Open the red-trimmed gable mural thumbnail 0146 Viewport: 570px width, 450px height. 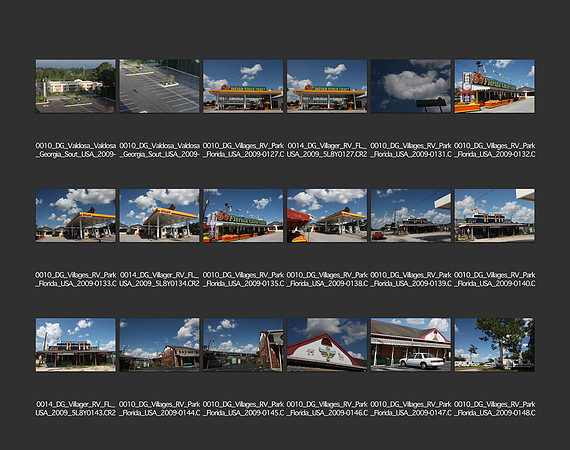327,345
